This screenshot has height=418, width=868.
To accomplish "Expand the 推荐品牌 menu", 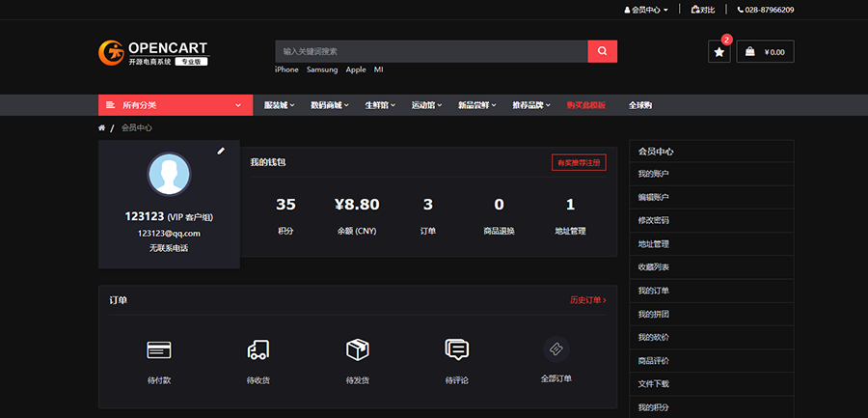I will (530, 105).
